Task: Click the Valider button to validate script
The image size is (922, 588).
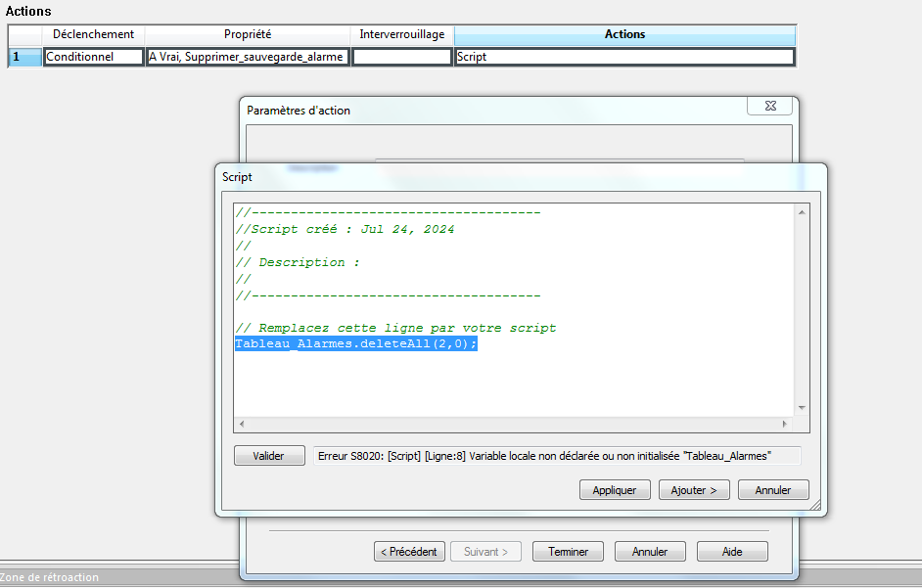Action: pyautogui.click(x=268, y=456)
